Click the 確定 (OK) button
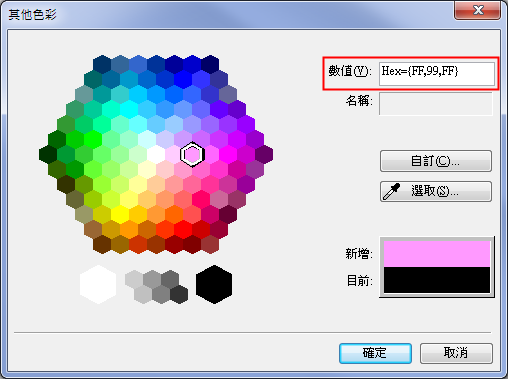Viewport: 508px width, 379px height. tap(375, 353)
